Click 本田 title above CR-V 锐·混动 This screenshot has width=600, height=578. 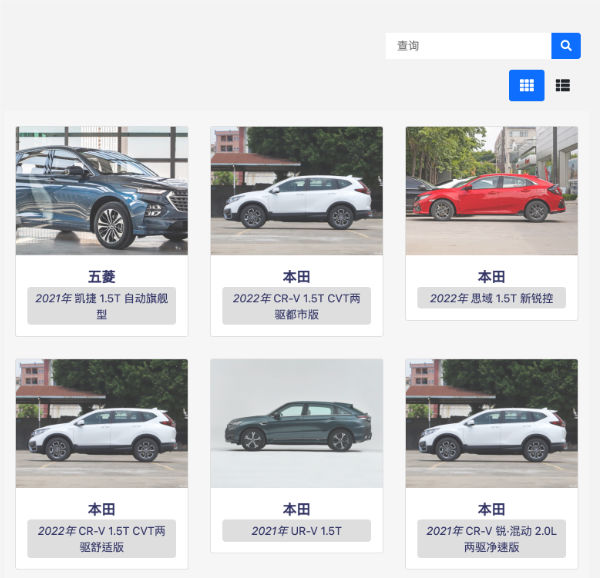click(x=492, y=509)
